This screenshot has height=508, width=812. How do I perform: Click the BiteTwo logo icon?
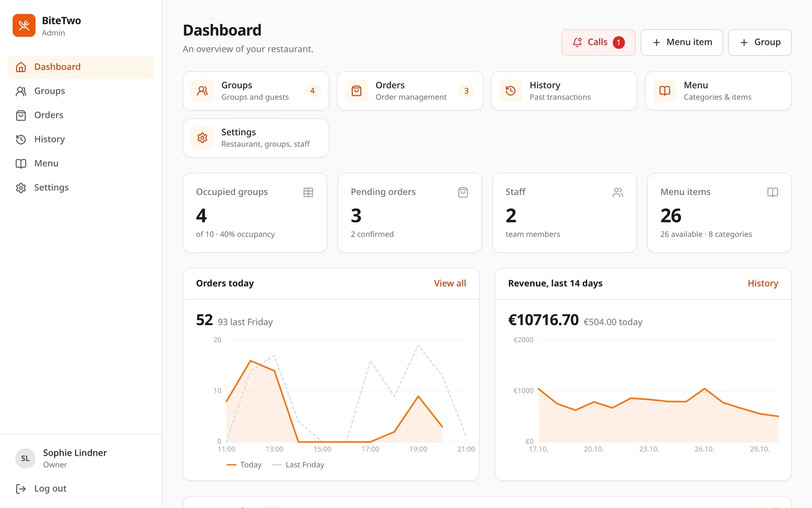(24, 25)
